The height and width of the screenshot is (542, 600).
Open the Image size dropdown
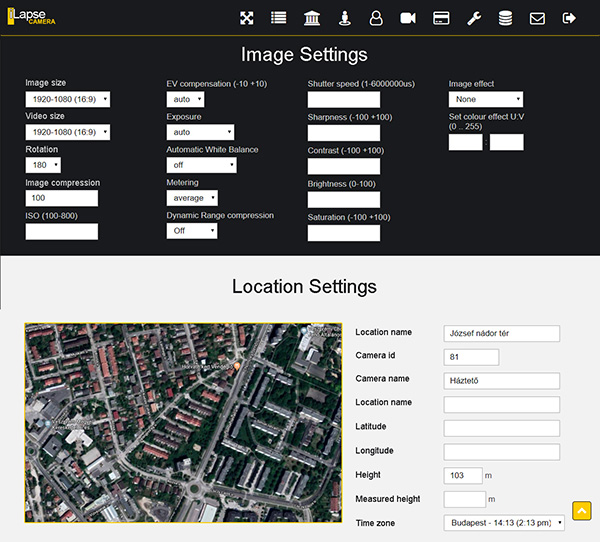[67, 99]
